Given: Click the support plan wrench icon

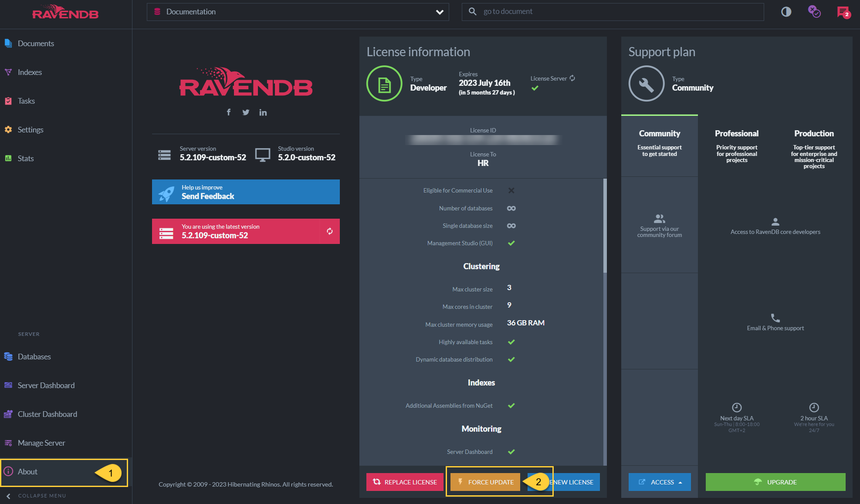Looking at the screenshot, I should pos(647,84).
